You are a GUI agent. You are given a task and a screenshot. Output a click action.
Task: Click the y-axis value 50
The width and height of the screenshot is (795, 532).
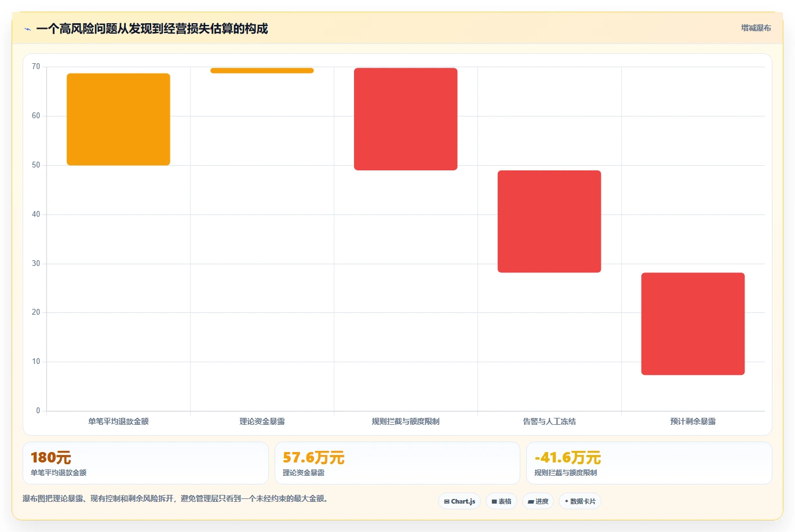36,165
